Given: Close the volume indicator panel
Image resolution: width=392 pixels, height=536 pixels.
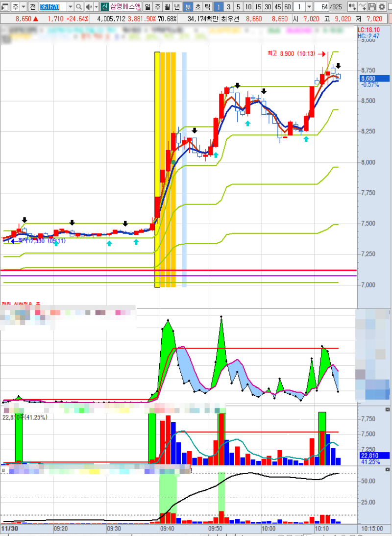Looking at the screenshot, I should pyautogui.click(x=388, y=409).
